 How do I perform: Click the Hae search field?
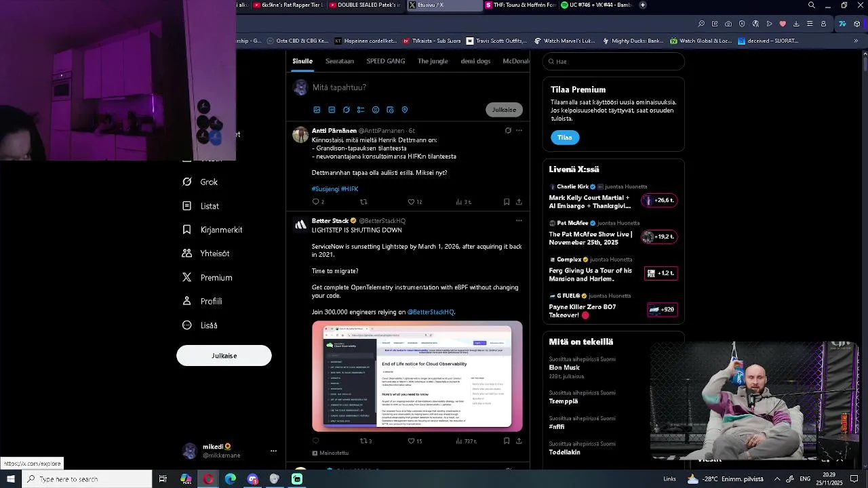613,62
